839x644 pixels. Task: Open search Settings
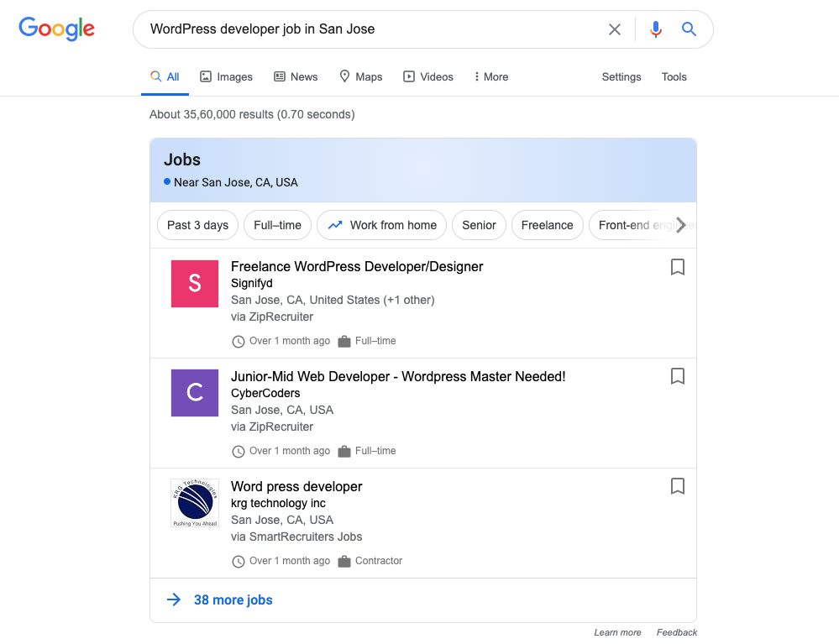[621, 77]
